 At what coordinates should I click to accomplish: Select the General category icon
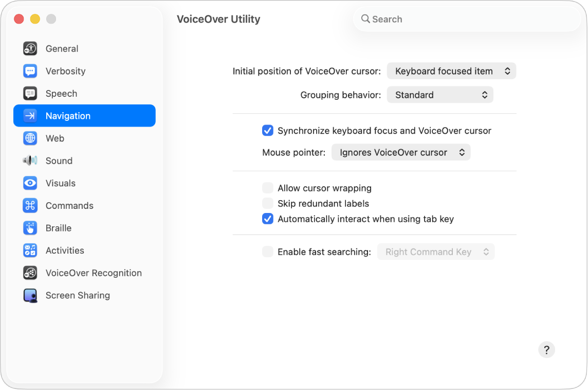(x=30, y=48)
